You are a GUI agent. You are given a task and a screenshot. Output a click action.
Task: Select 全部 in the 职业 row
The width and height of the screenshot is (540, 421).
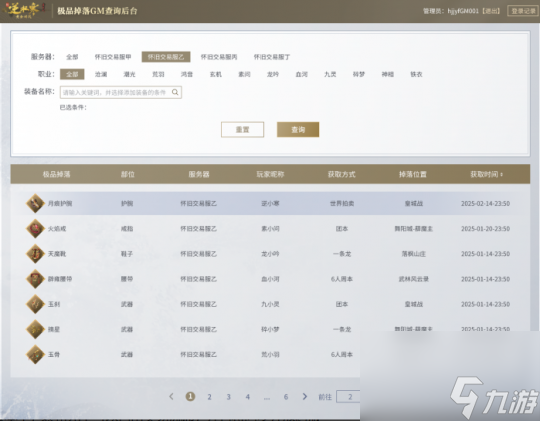72,74
